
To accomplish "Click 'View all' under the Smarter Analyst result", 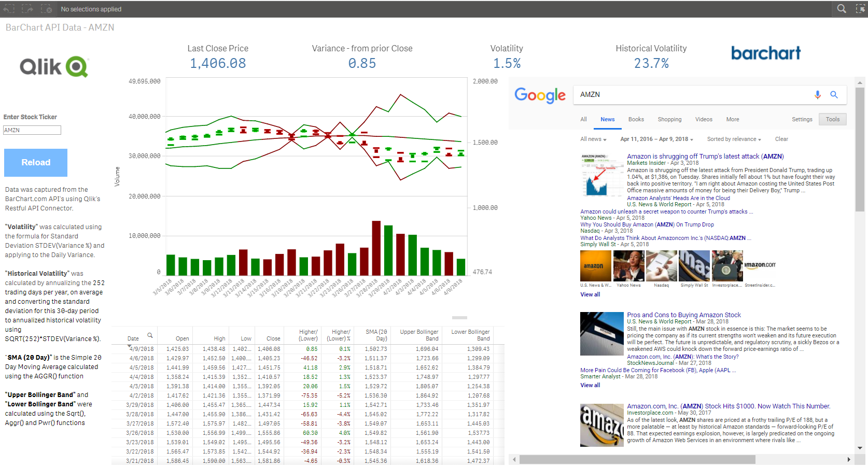I will [590, 385].
